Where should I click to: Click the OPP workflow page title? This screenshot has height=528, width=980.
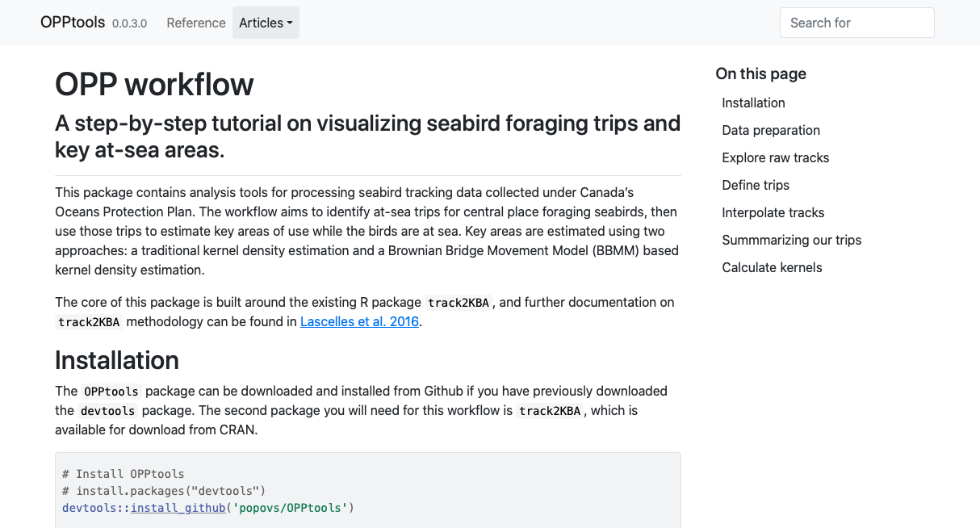click(154, 84)
